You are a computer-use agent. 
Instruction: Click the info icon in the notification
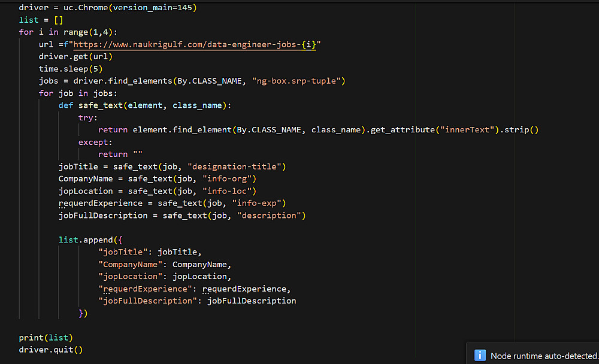[x=480, y=355]
